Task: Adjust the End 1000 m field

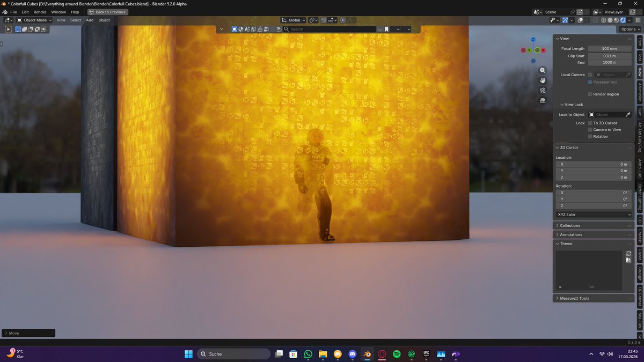Action: [x=609, y=62]
